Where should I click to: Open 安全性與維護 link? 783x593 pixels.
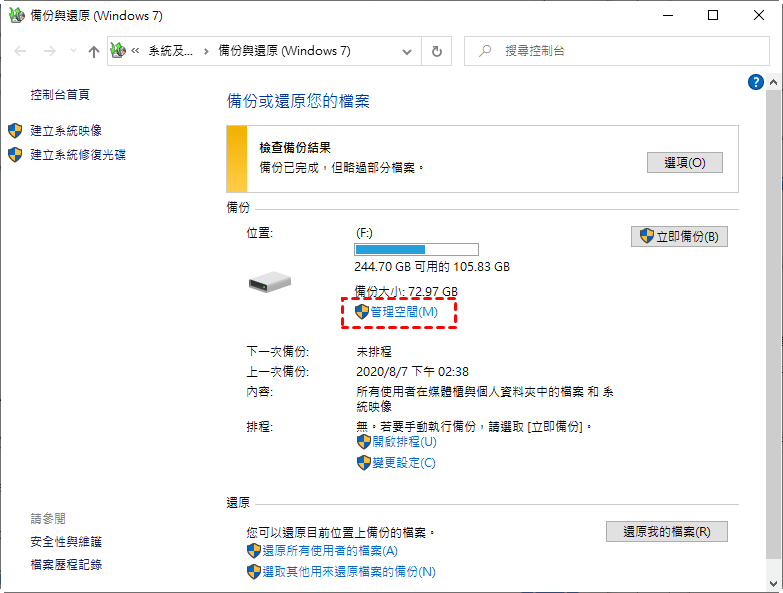66,542
